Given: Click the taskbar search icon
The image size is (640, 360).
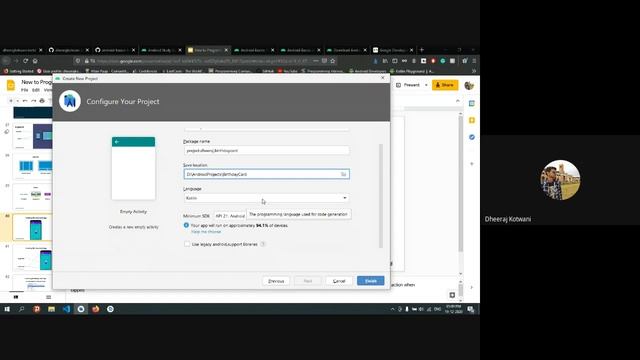Looking at the screenshot, I should click(22, 309).
